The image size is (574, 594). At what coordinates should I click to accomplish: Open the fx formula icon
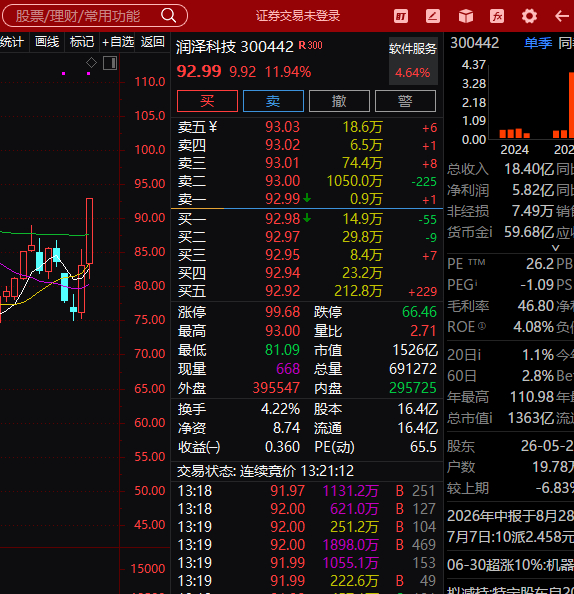[497, 16]
